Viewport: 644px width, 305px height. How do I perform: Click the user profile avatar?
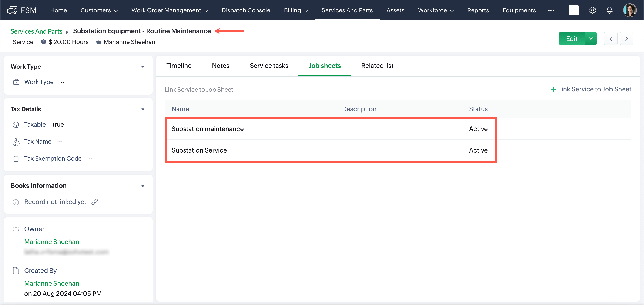click(x=630, y=10)
